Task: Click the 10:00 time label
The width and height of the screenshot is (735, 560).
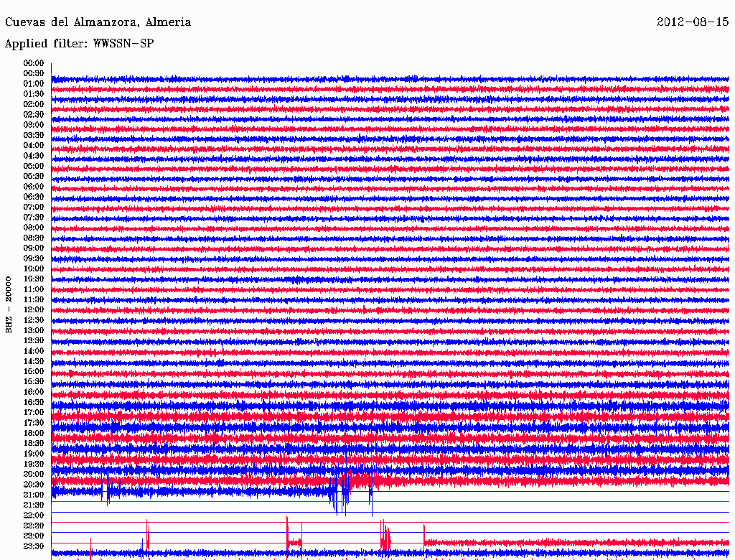Action: click(34, 269)
